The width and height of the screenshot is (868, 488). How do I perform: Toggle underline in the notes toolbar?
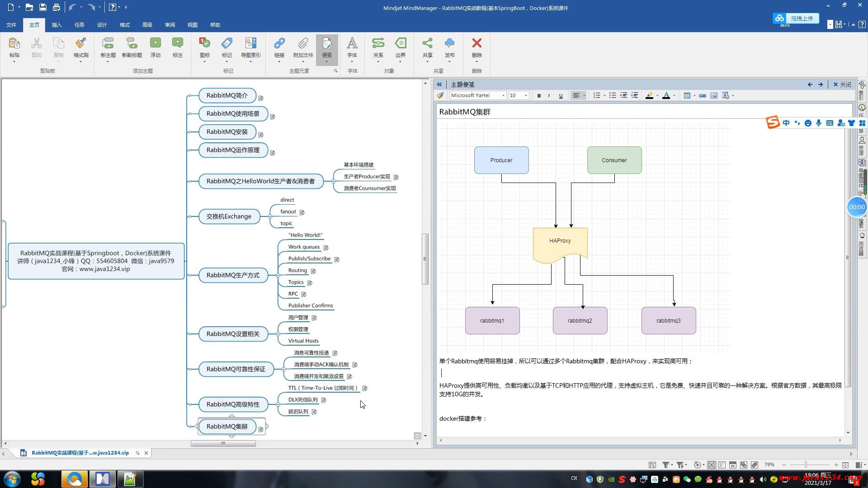561,95
